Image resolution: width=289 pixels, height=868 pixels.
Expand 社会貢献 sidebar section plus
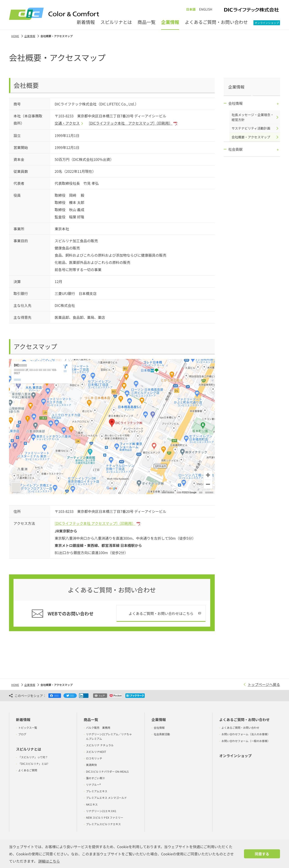[278, 150]
